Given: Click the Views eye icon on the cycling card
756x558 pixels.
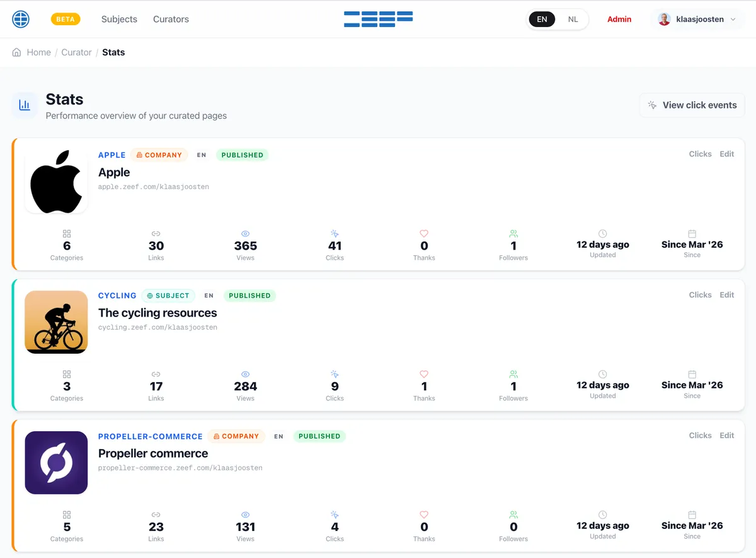Looking at the screenshot, I should 246,375.
